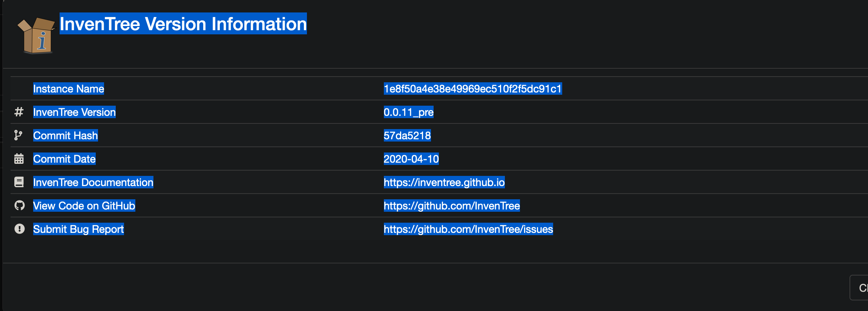Click the View Code on GitHub label

pyautogui.click(x=84, y=206)
